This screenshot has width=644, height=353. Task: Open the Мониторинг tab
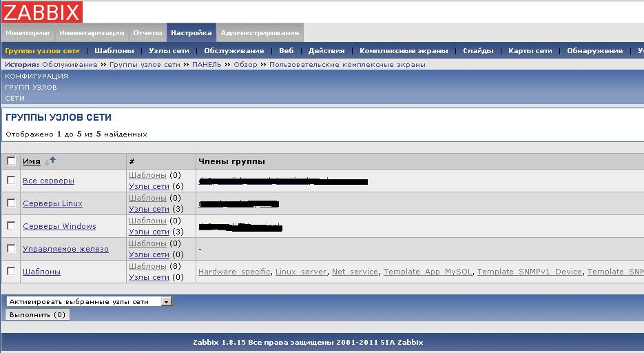[x=28, y=33]
